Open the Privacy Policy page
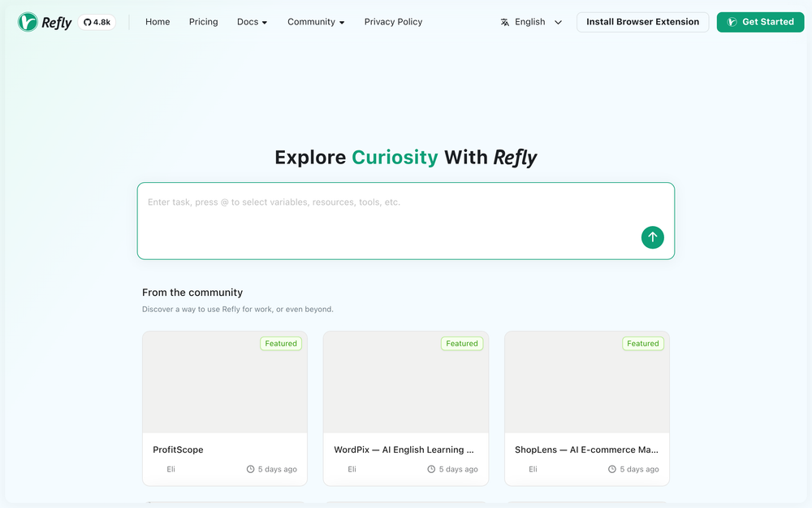This screenshot has width=812, height=508. click(x=393, y=22)
